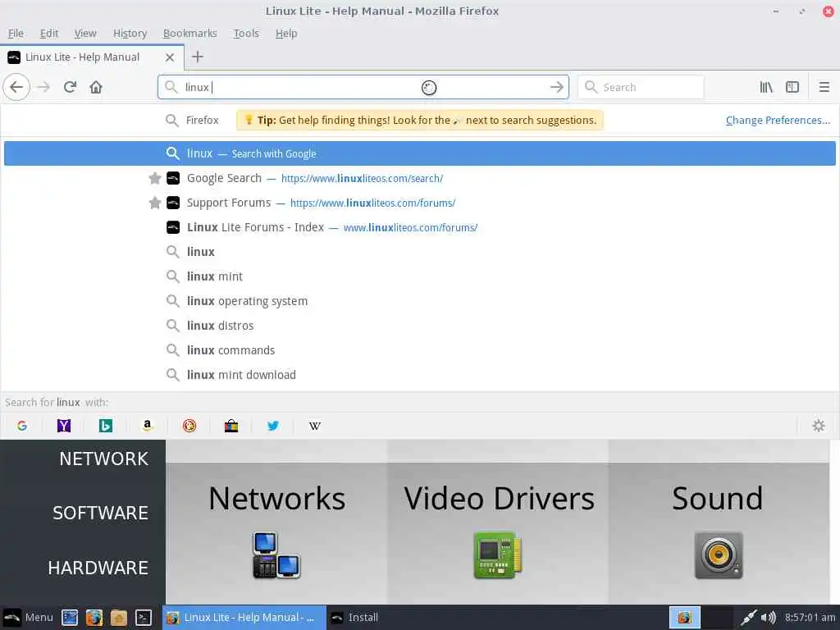Screen dimensions: 840x630
Task: Choose the 'linux mint' suggestion
Action: pos(419,276)
